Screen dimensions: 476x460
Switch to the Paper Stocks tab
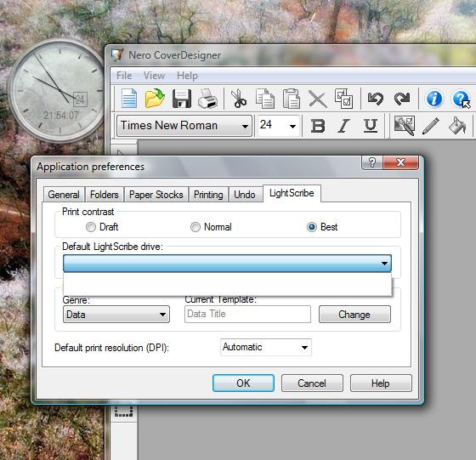(x=156, y=195)
